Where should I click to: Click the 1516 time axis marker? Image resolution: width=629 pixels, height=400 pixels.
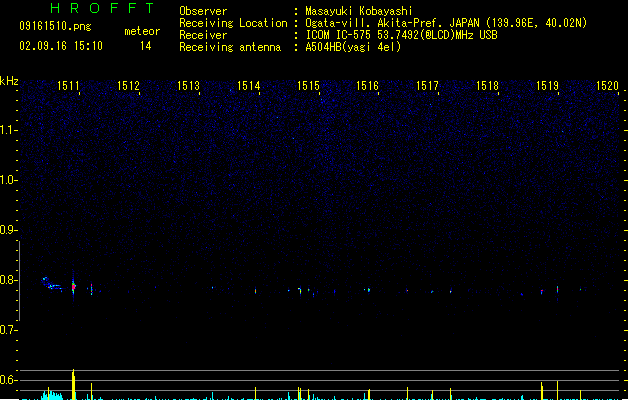[368, 85]
